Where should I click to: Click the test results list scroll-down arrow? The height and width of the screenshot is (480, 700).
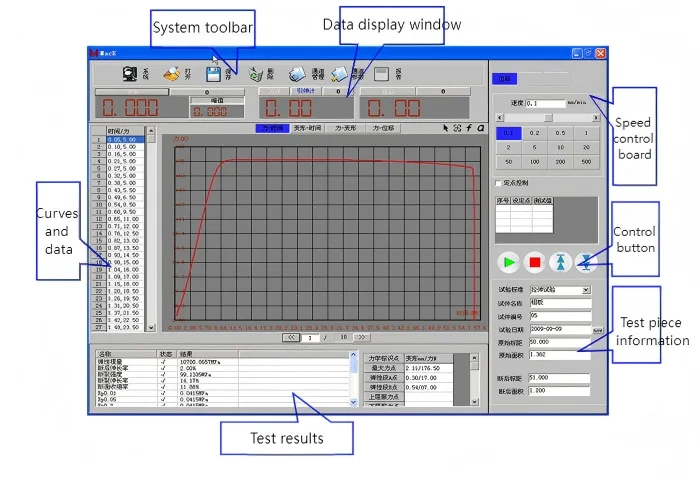[x=354, y=402]
